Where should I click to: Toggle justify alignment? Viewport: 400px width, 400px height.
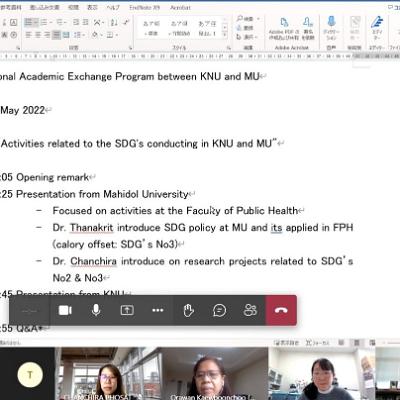(56, 35)
